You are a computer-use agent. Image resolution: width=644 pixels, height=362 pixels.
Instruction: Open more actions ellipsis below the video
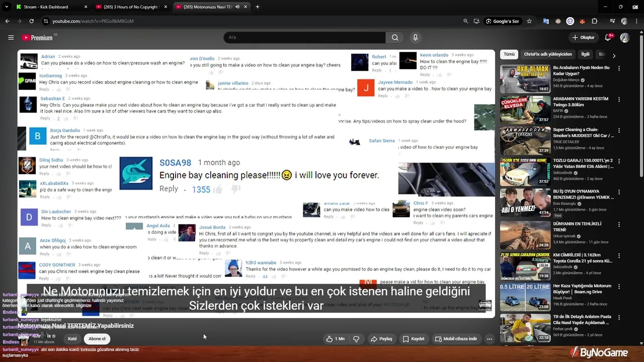click(489, 339)
